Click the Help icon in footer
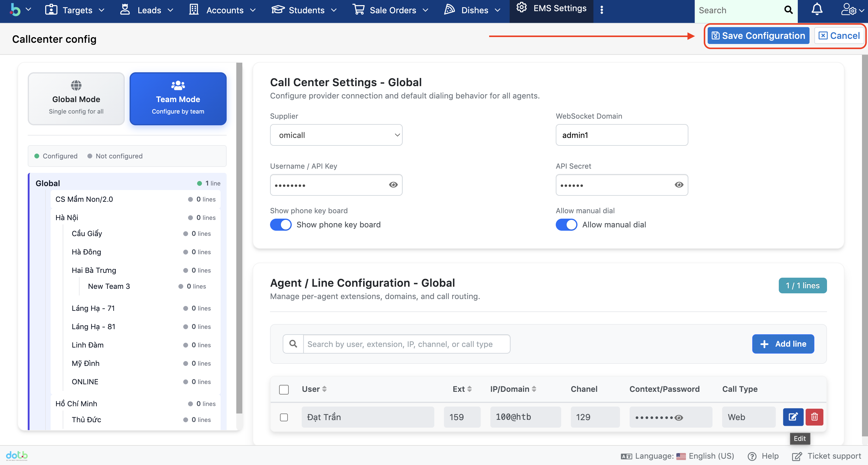Viewport: 868px width, 465px height. (752, 456)
